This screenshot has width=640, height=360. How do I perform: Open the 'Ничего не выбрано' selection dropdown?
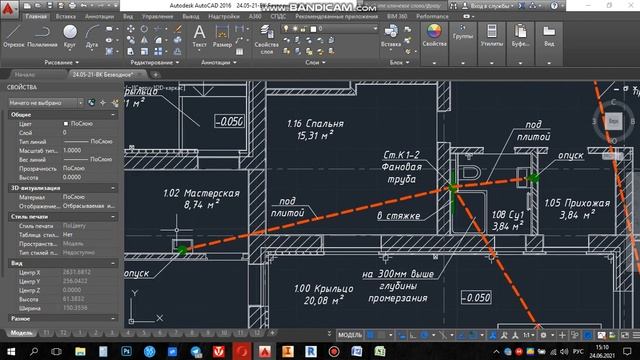(46, 103)
